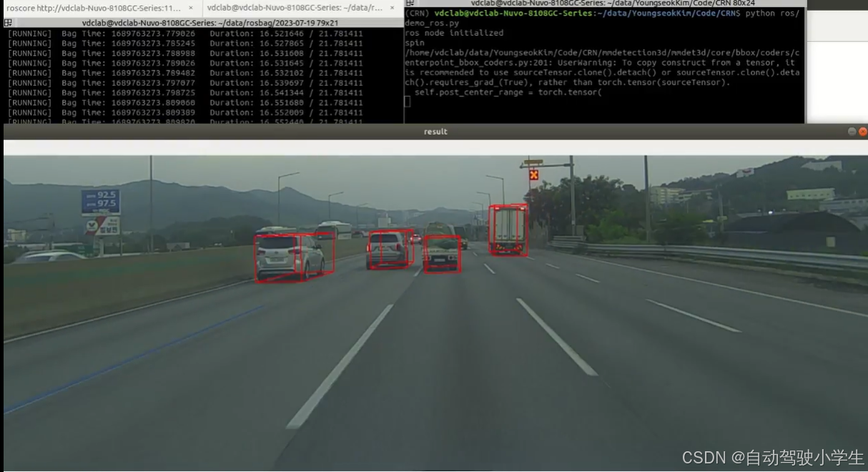Select line with Bag Time 1689763273.789482
868x472 pixels.
185,73
